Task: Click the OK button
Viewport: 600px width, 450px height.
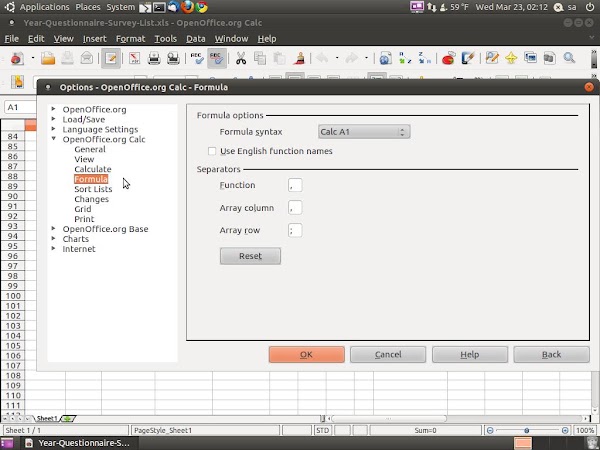Action: [307, 355]
